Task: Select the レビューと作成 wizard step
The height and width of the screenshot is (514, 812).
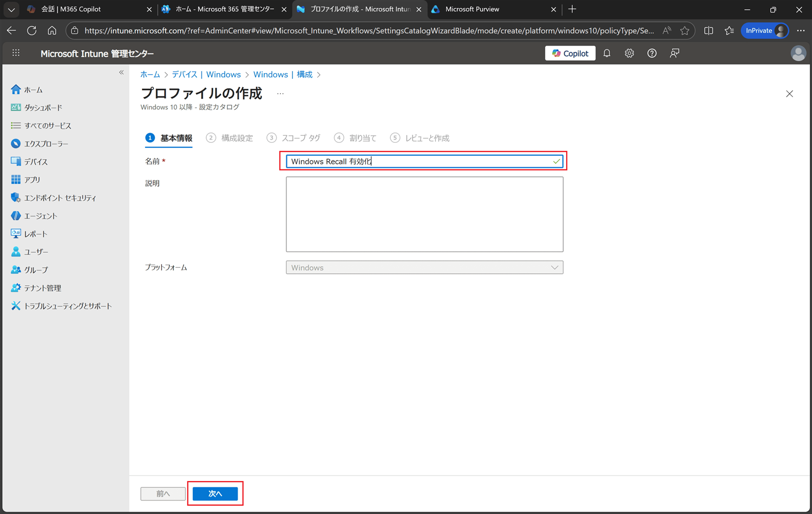Action: (420, 138)
